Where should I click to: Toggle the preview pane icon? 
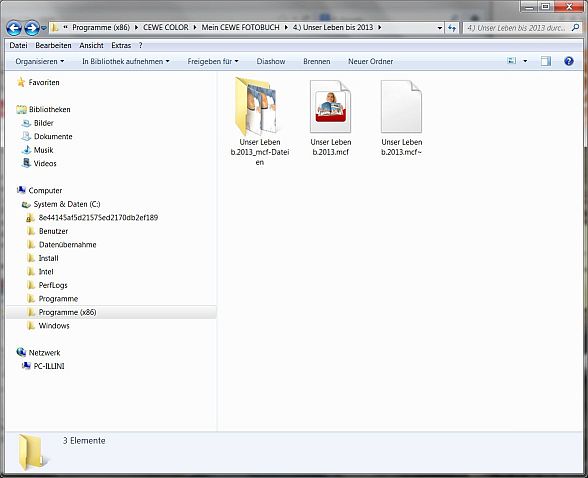coord(546,61)
